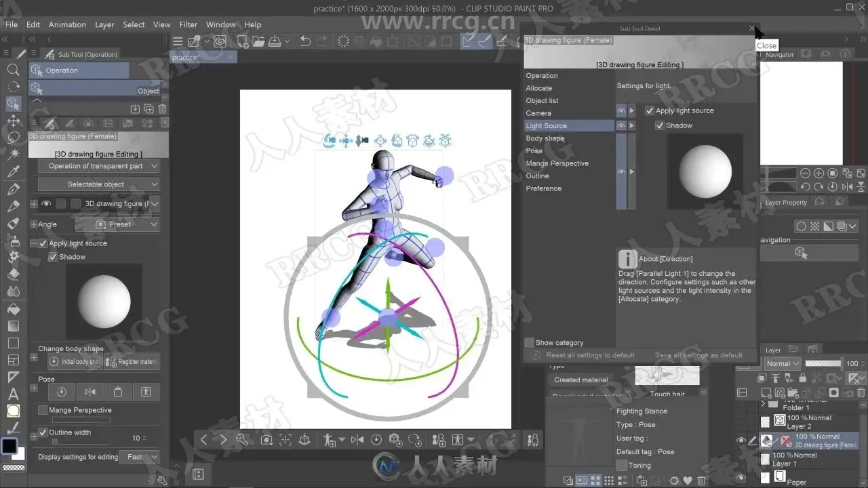Select Layer 2 in Layer panel
The height and width of the screenshot is (488, 868).
point(809,422)
